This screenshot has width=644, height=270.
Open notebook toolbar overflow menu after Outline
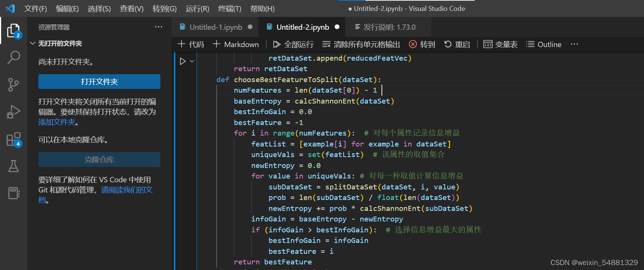(574, 44)
